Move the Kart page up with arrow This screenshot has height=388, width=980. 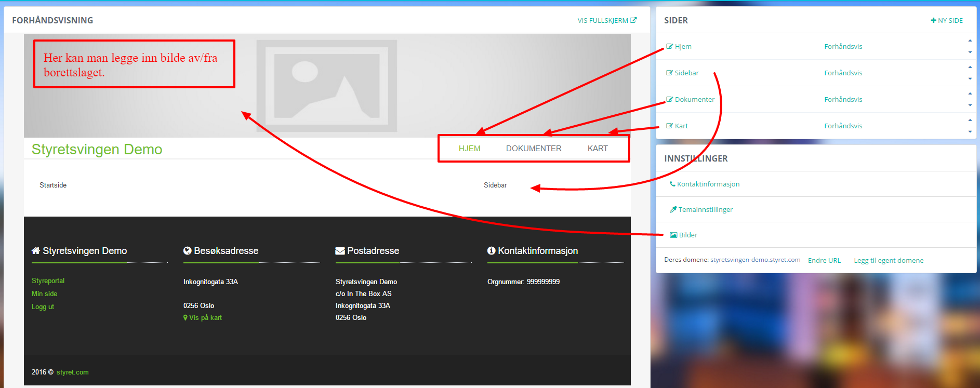point(970,120)
